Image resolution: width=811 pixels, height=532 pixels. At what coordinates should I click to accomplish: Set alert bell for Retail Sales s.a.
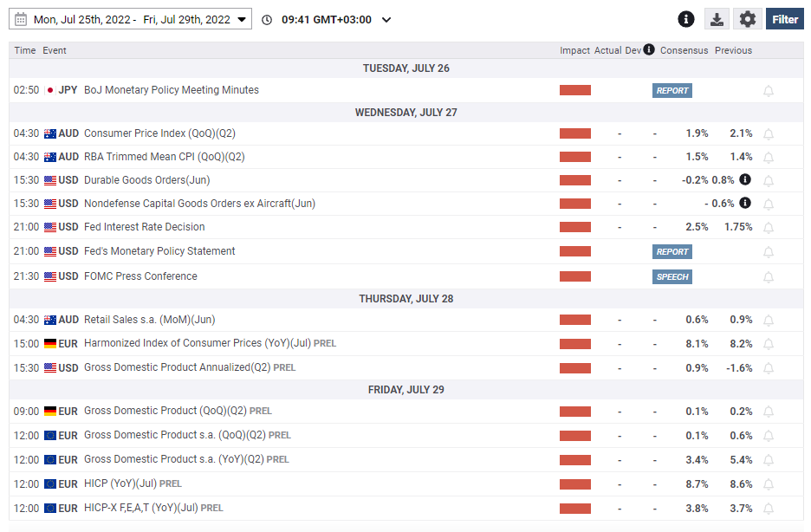(x=769, y=321)
